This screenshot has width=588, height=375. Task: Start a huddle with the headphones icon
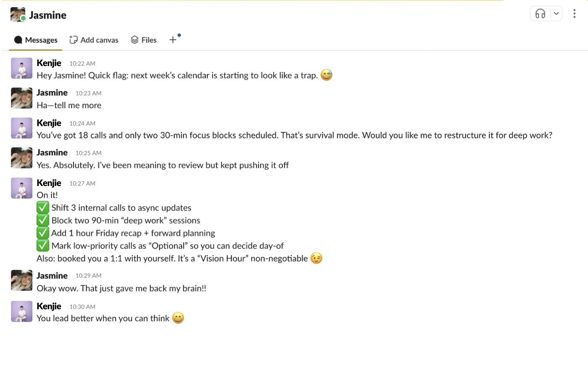(x=540, y=14)
